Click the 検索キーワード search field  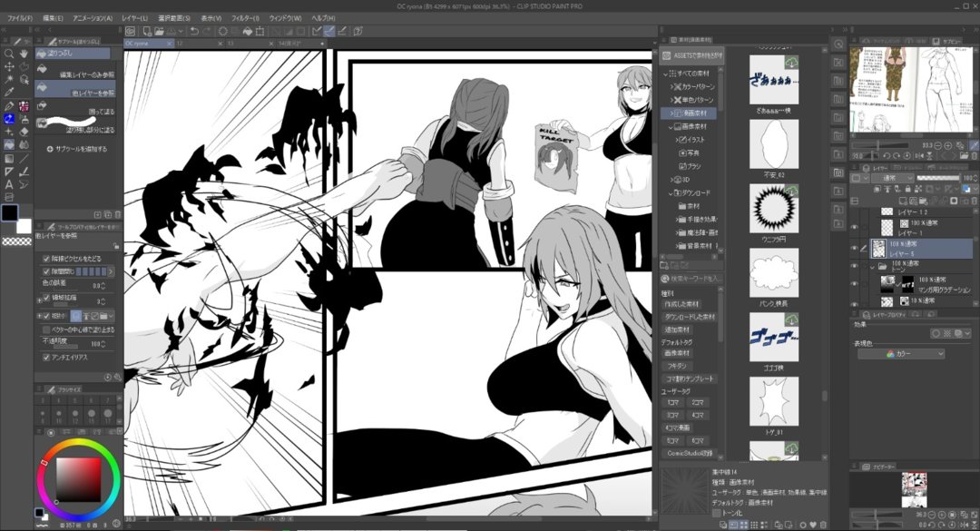click(x=691, y=279)
